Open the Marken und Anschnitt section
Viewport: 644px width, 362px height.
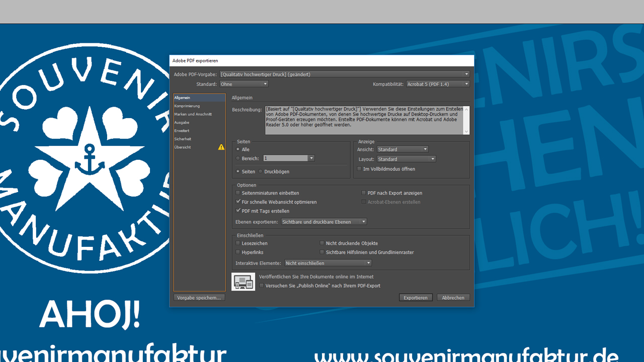pos(199,114)
